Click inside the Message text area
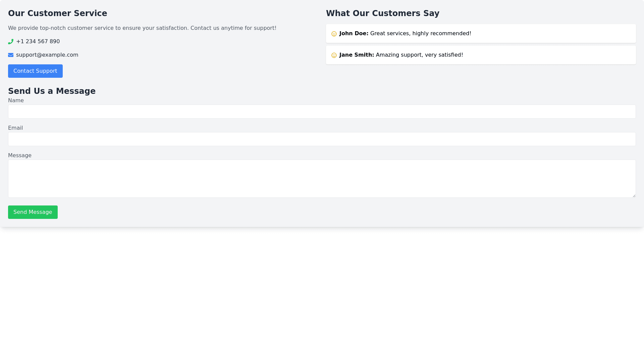 (x=322, y=179)
